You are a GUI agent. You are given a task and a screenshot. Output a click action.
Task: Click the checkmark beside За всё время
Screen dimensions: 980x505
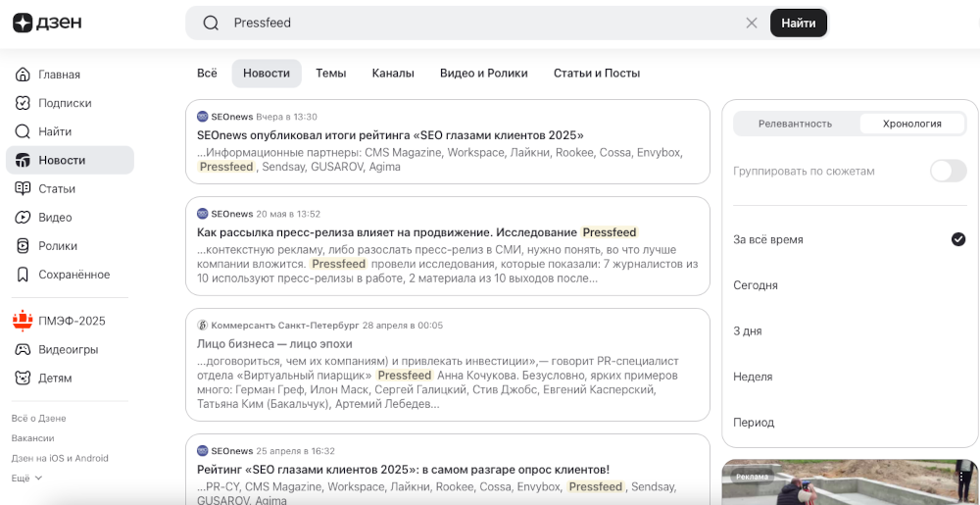coord(958,239)
